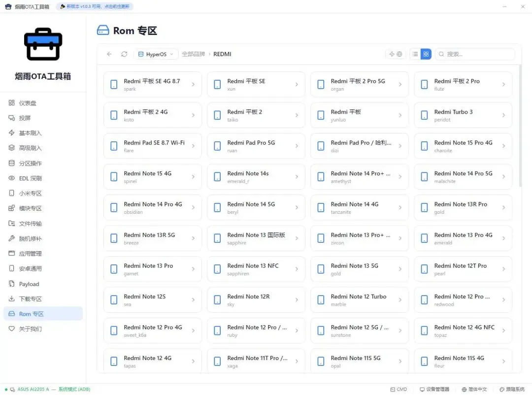Click the 小米专区 phone icon
The width and height of the screenshot is (532, 395).
(x=11, y=193)
